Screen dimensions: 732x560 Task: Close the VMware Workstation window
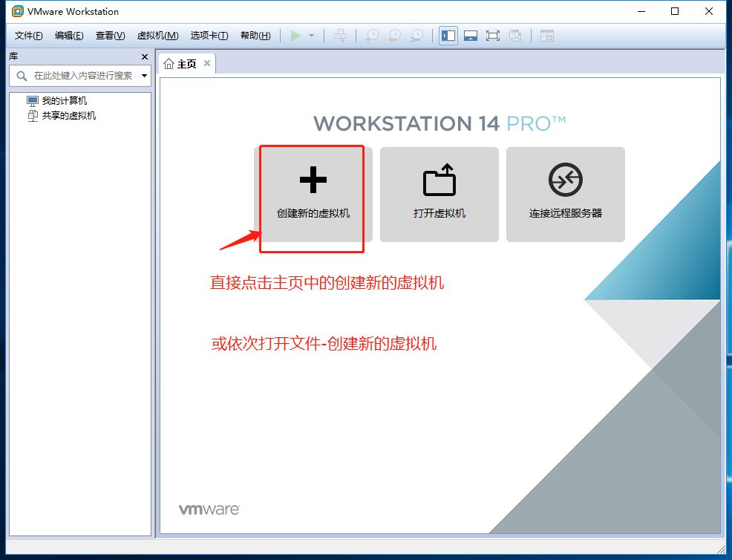pyautogui.click(x=709, y=11)
